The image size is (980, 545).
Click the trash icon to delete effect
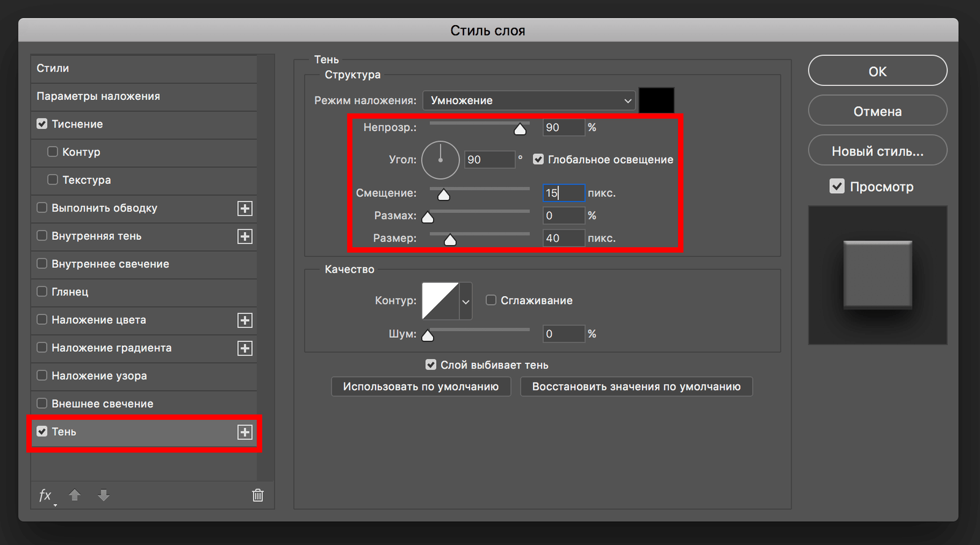tap(258, 495)
